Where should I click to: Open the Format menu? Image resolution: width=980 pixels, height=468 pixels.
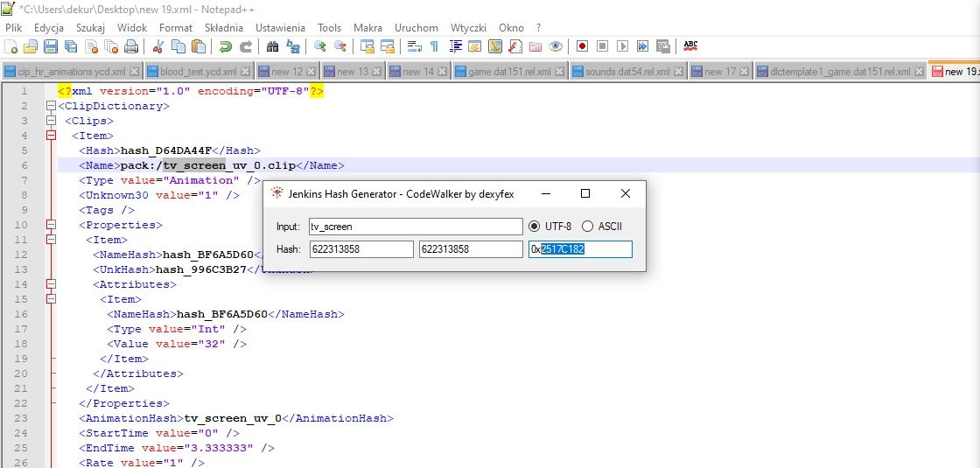point(176,27)
